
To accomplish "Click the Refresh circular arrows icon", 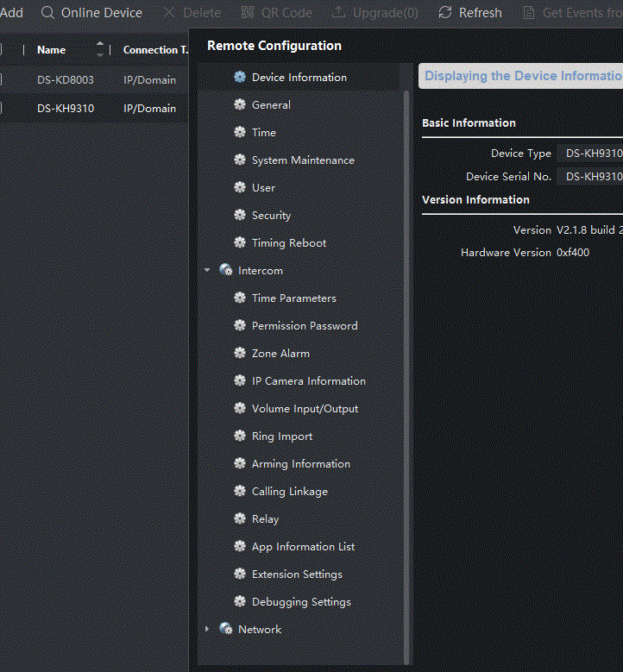I will (x=445, y=13).
